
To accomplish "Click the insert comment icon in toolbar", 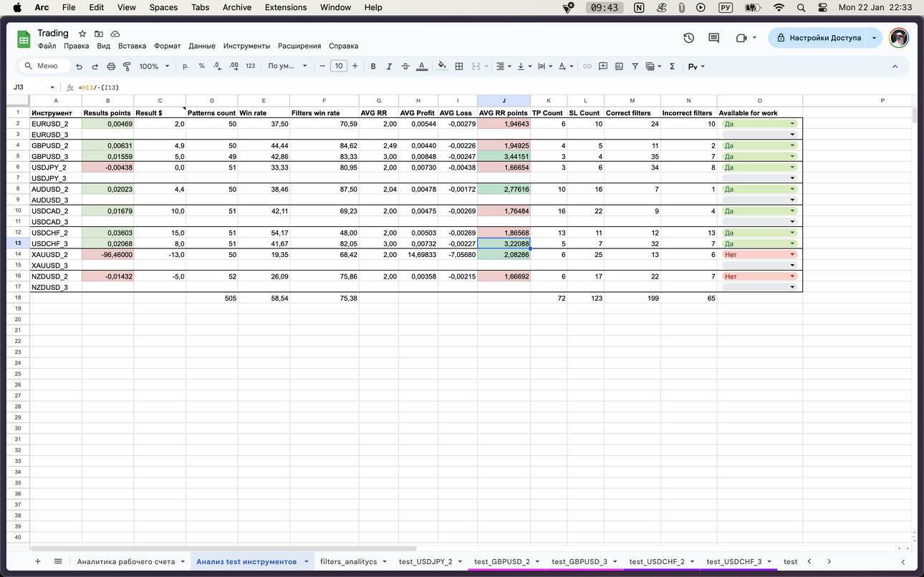I will pos(603,67).
